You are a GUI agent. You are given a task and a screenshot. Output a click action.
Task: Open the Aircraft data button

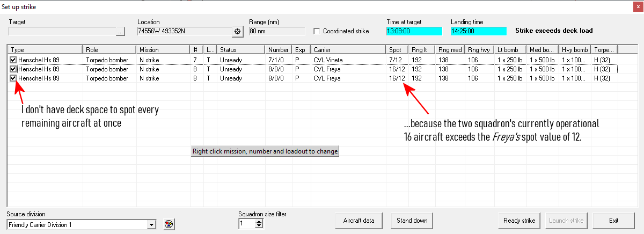(x=360, y=221)
